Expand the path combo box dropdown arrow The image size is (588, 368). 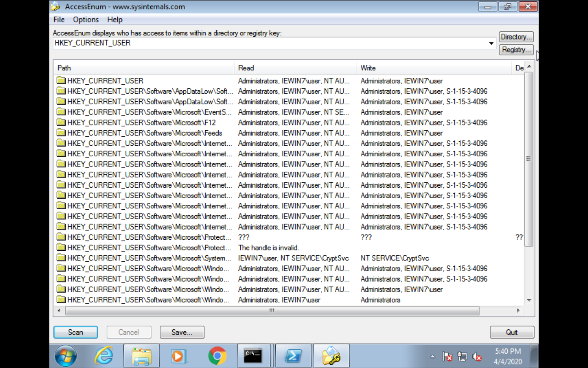491,43
